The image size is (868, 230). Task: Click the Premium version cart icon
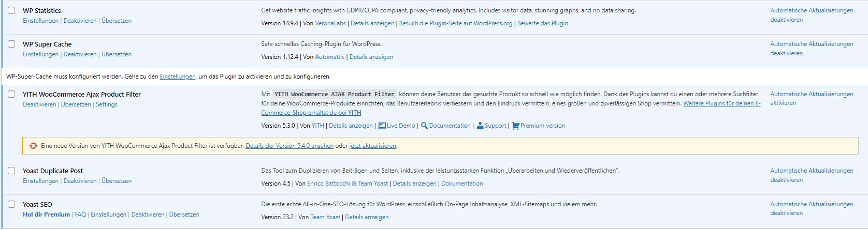pyautogui.click(x=515, y=126)
